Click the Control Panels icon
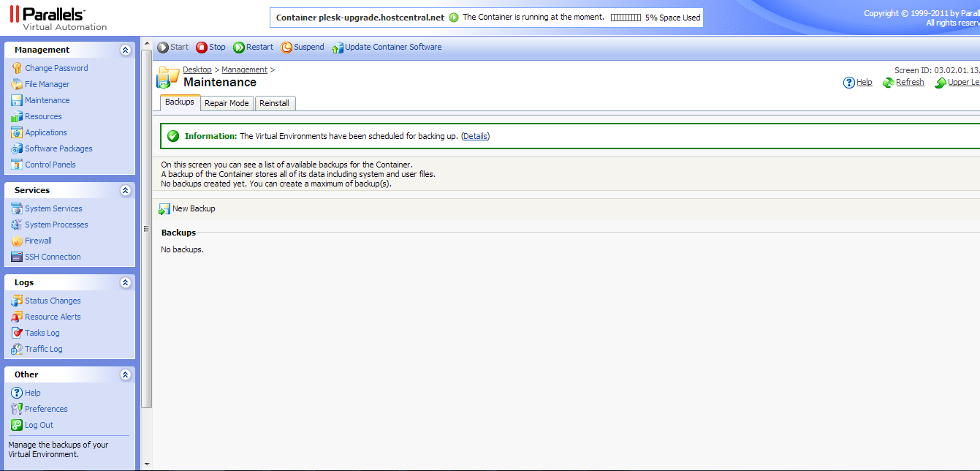Screen dimensions: 980x471 [x=17, y=165]
